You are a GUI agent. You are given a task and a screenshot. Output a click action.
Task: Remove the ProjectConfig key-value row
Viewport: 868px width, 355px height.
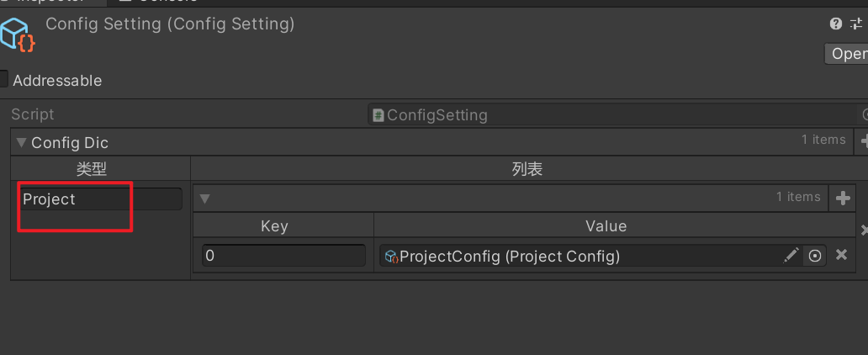click(841, 256)
